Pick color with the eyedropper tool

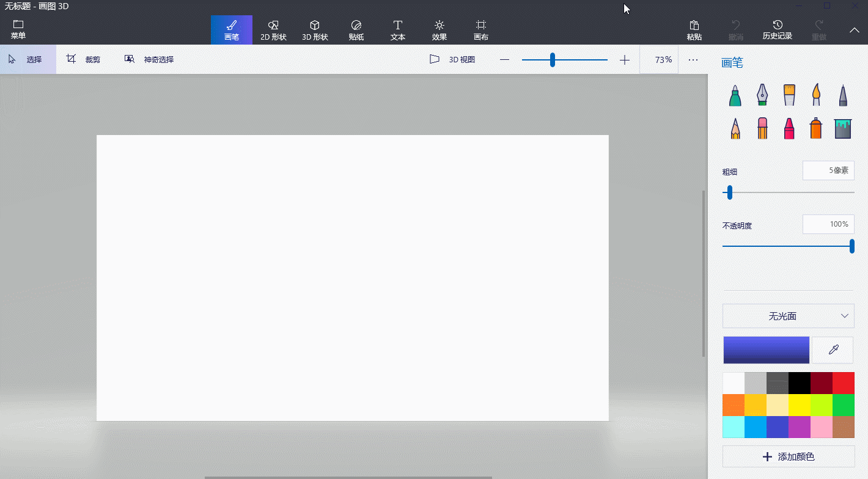833,350
